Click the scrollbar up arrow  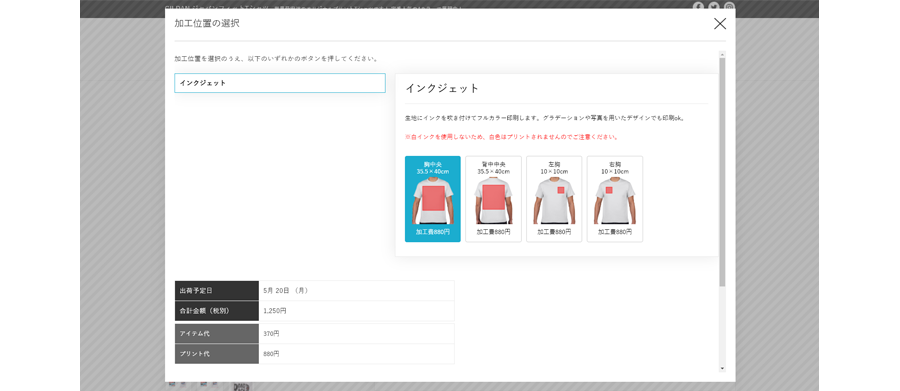[722, 54]
